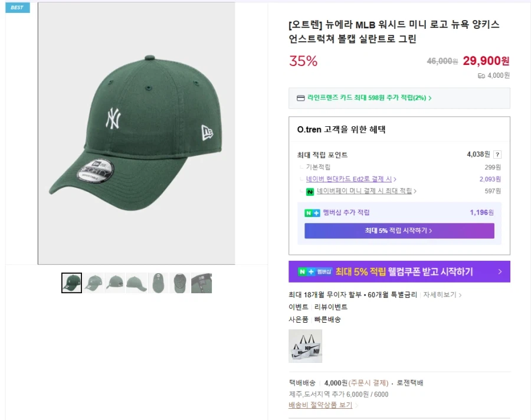The image size is (531, 420).
Task: Open the 배송비 절약상품 보기 link
Action: (x=319, y=405)
